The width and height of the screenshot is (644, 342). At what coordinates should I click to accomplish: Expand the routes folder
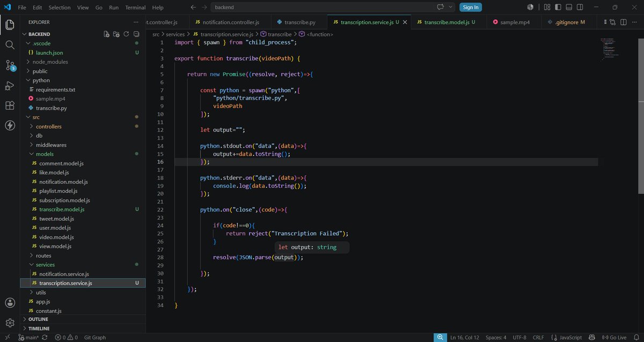pos(83,255)
